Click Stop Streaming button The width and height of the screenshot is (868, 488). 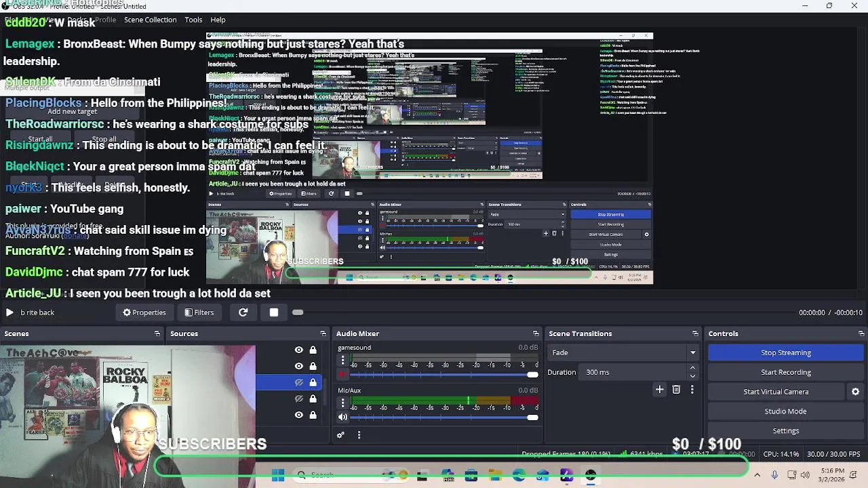[786, 352]
